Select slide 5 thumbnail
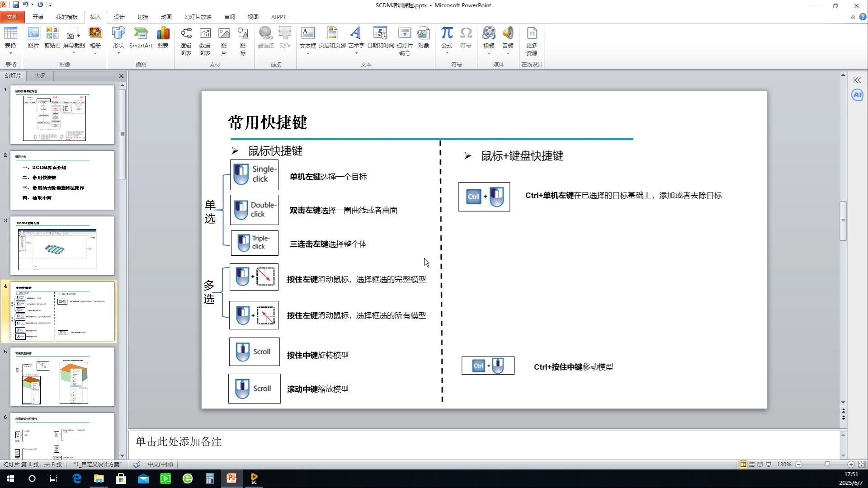Viewport: 868px width, 488px height. [x=62, y=377]
